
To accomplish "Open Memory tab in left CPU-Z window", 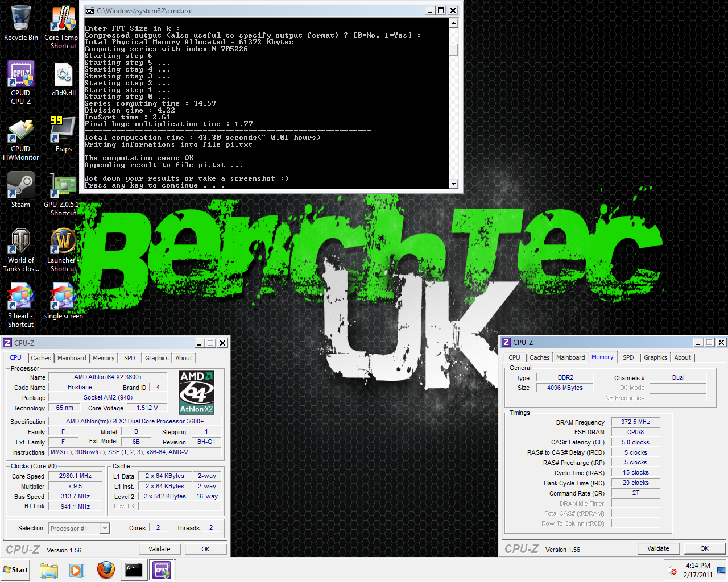I will tap(104, 358).
